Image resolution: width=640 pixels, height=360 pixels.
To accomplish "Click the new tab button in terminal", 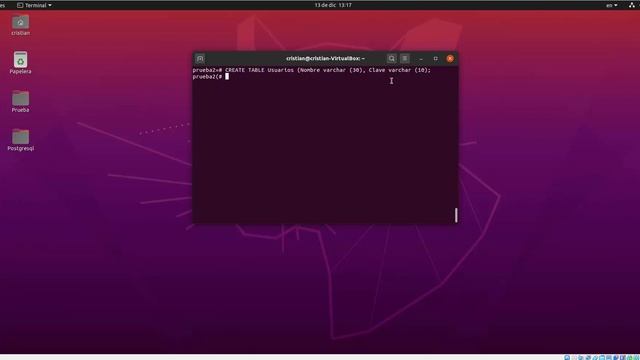I will pyautogui.click(x=200, y=58).
